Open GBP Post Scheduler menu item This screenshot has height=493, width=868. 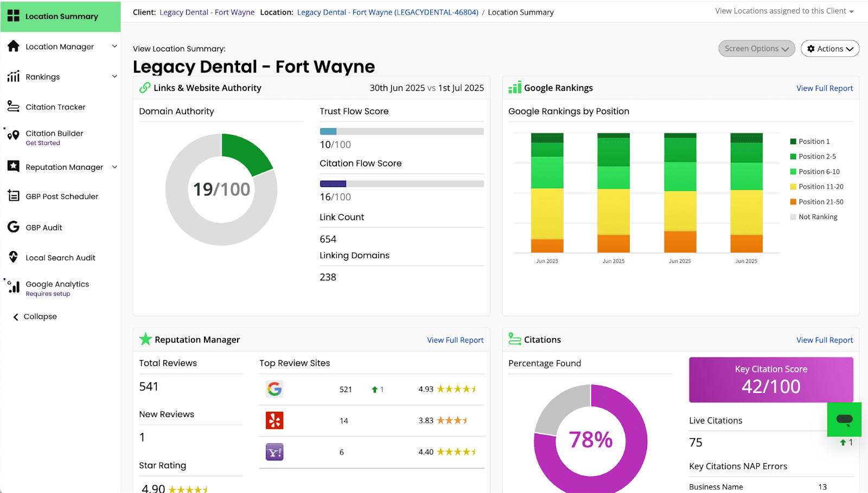[61, 196]
